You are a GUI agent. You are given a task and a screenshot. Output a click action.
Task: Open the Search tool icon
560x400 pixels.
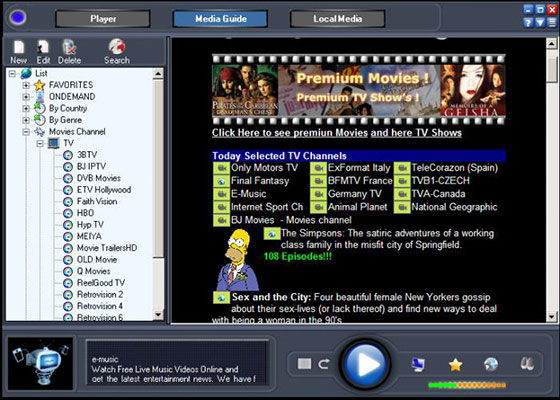[x=117, y=47]
